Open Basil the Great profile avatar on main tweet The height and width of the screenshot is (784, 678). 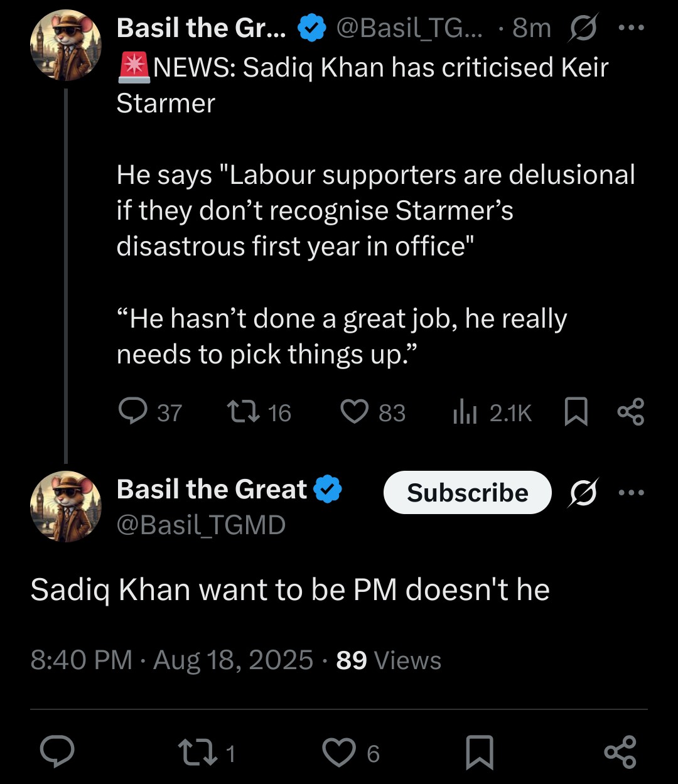[66, 506]
